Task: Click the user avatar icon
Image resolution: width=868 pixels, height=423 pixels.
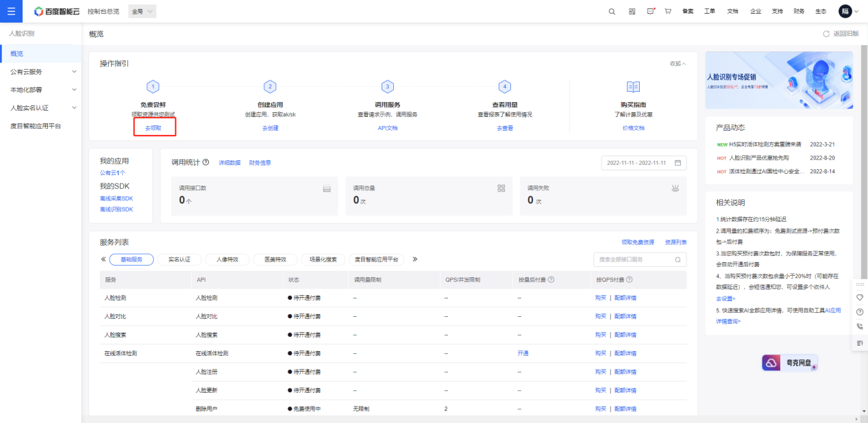Action: 845,12
